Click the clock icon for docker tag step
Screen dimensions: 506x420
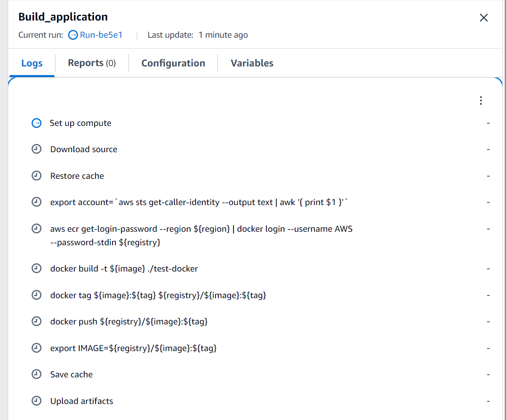coord(37,295)
